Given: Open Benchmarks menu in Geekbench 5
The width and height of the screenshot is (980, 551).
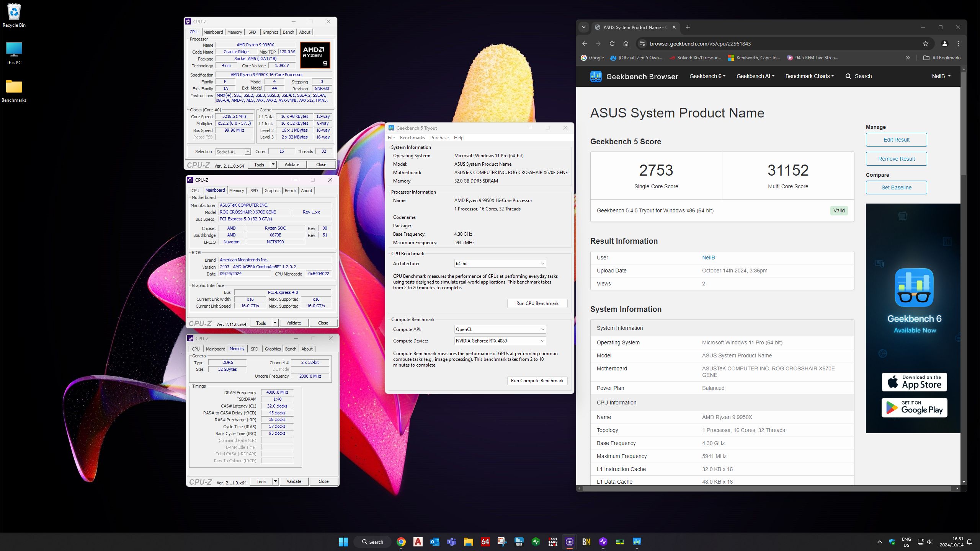Looking at the screenshot, I should [412, 138].
